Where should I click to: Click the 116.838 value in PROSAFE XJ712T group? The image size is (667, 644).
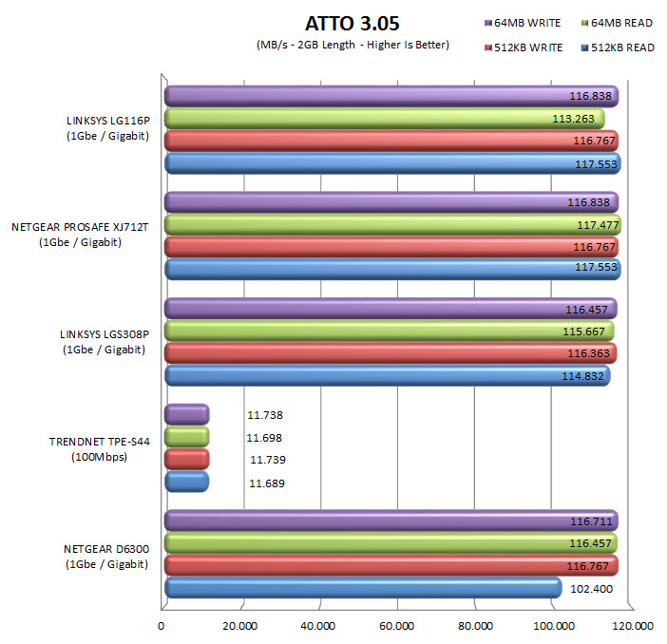point(589,202)
